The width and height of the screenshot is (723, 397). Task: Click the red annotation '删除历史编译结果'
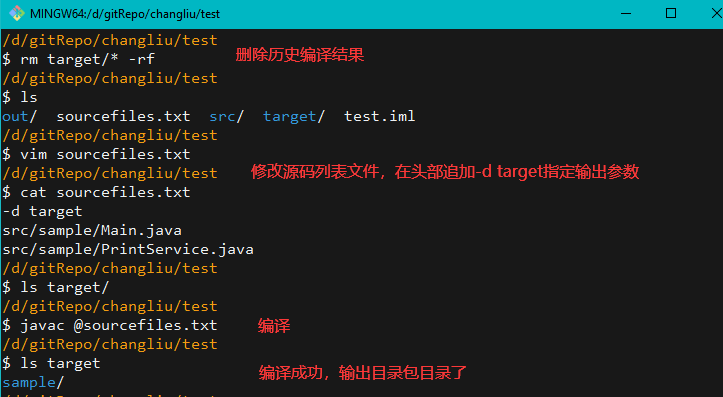300,55
